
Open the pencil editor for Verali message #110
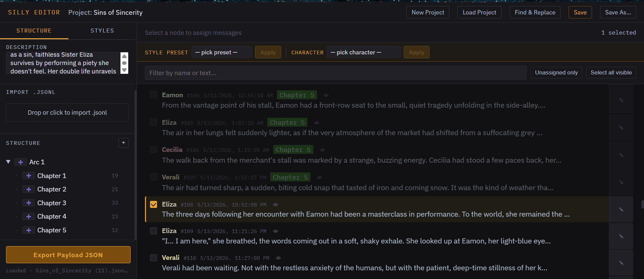[621, 263]
